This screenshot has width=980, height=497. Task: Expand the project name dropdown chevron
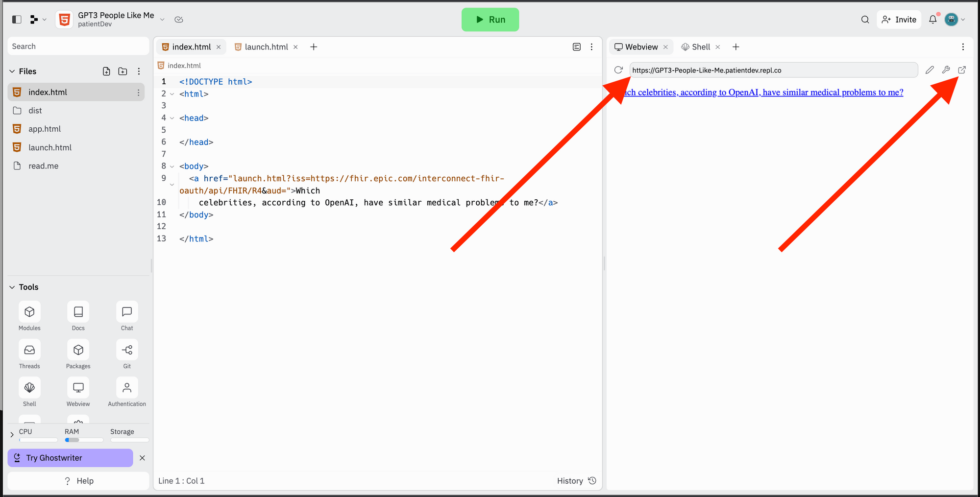[162, 20]
